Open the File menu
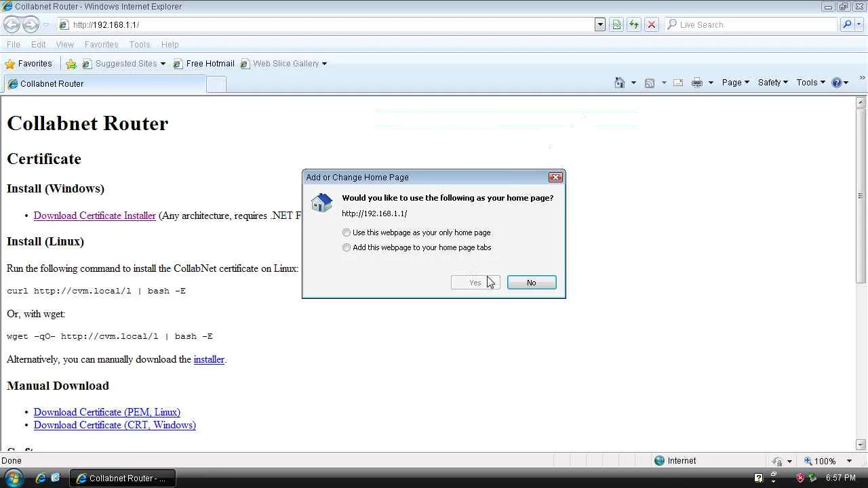868x488 pixels. pos(13,45)
